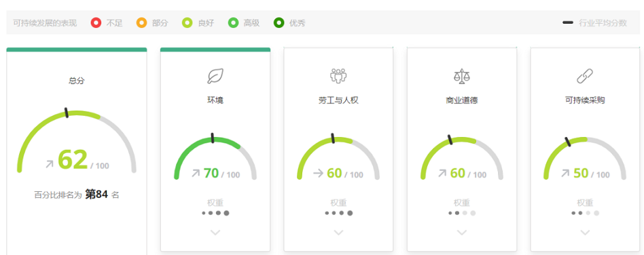Click the green 高级 legend circle
The height and width of the screenshot is (255, 644).
coord(234,23)
